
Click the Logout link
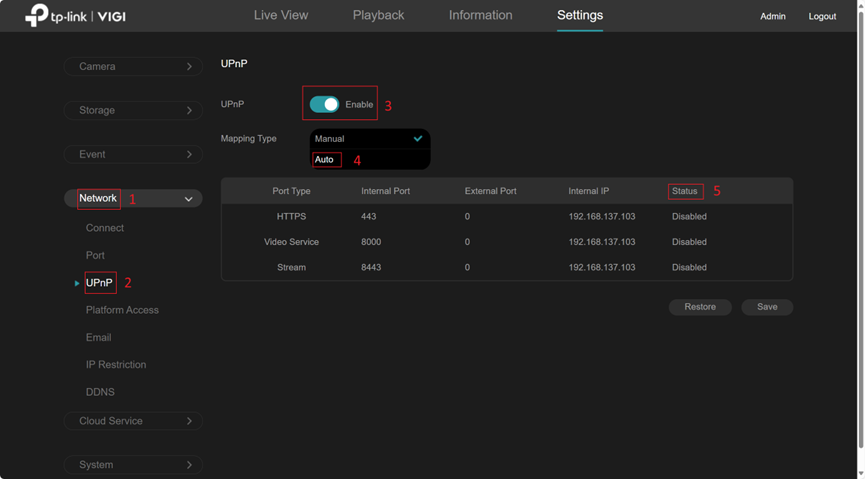[823, 17]
